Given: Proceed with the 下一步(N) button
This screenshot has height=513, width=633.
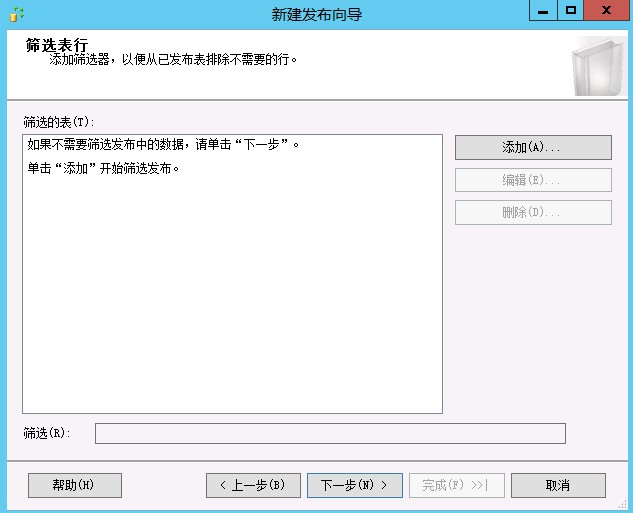Looking at the screenshot, I should coord(354,485).
